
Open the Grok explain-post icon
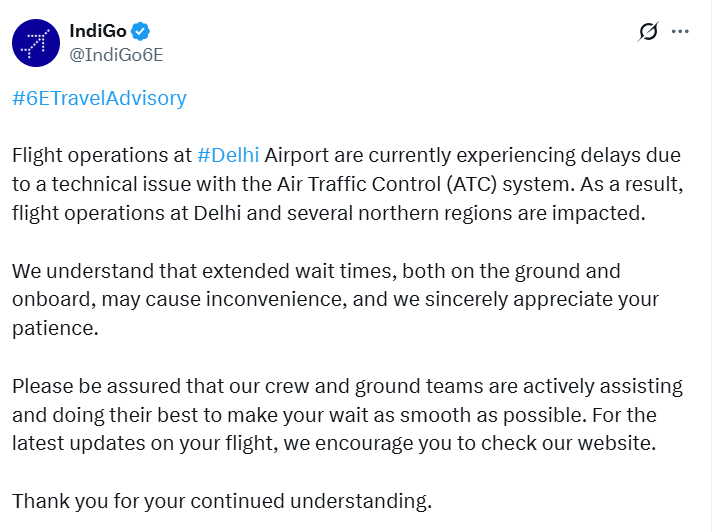(648, 32)
